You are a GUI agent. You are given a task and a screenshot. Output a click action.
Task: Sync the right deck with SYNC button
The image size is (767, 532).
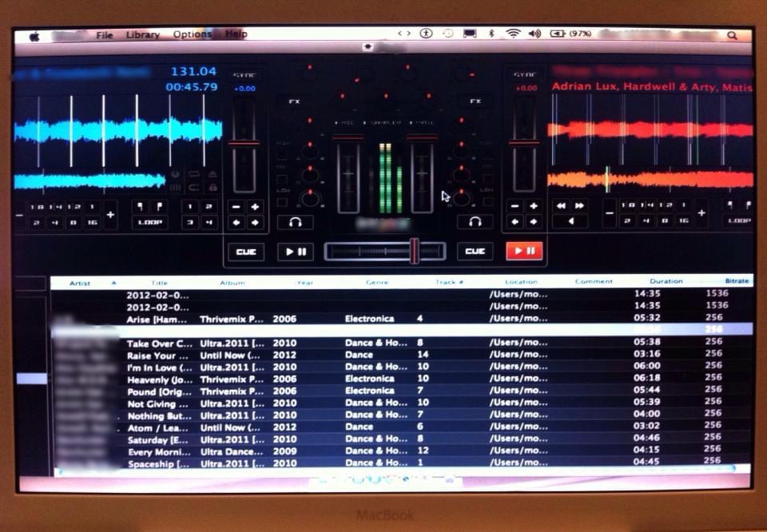click(526, 74)
